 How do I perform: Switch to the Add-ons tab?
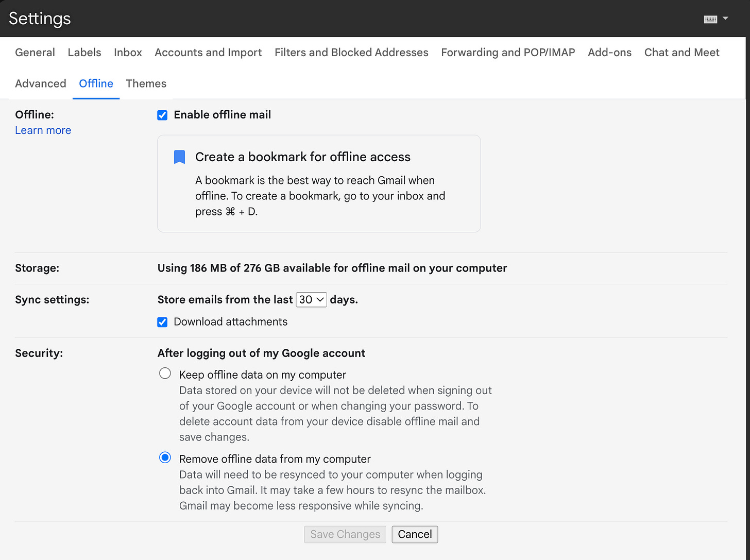(609, 53)
